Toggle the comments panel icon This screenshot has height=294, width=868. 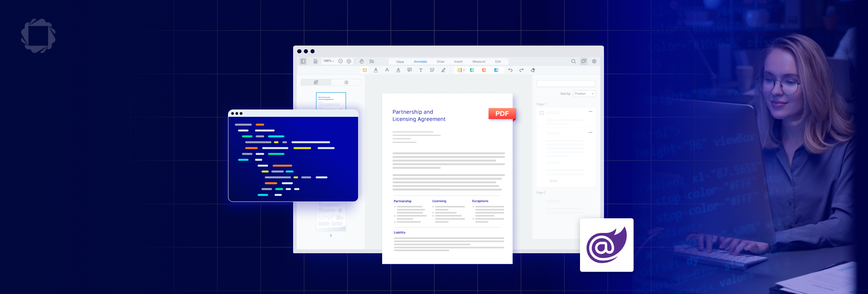(x=584, y=61)
